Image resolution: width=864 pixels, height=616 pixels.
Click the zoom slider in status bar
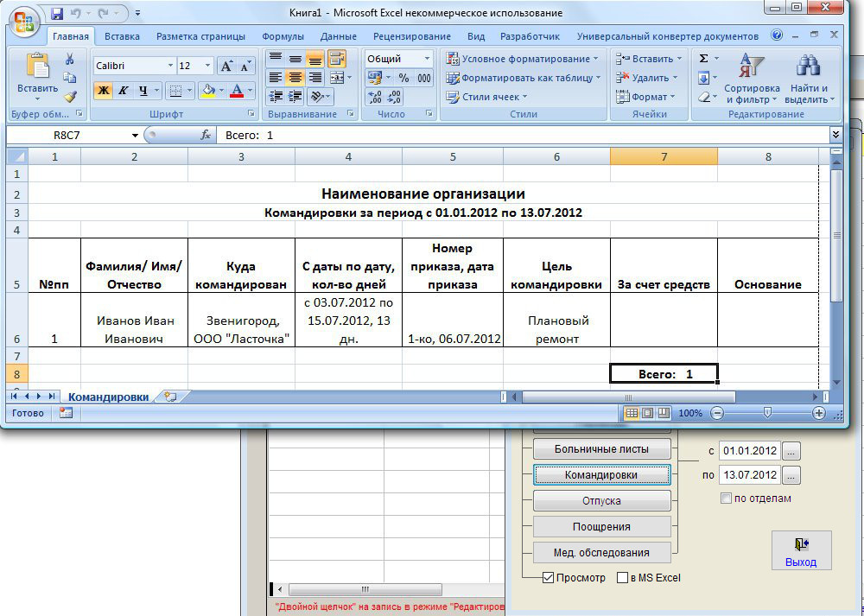tap(767, 413)
